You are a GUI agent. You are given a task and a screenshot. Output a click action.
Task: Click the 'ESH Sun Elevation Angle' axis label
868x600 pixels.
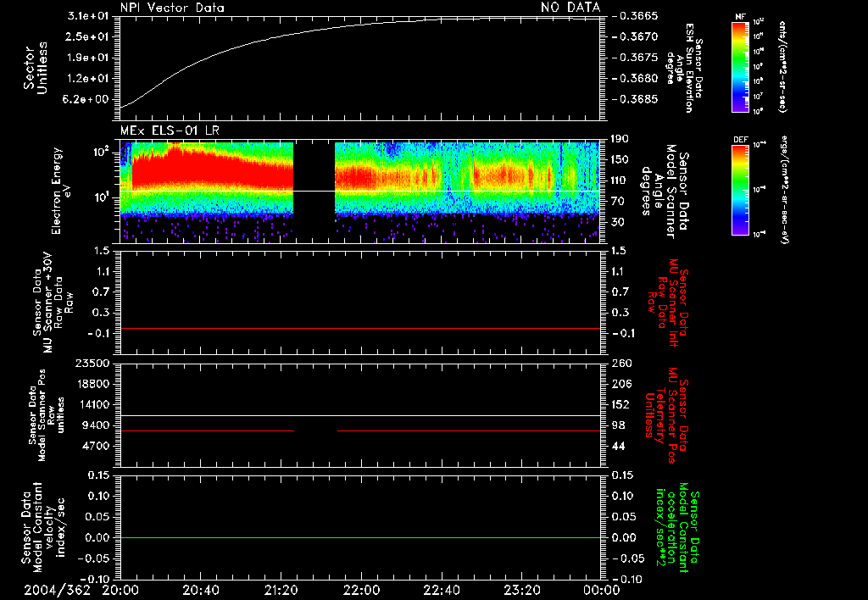(x=685, y=68)
